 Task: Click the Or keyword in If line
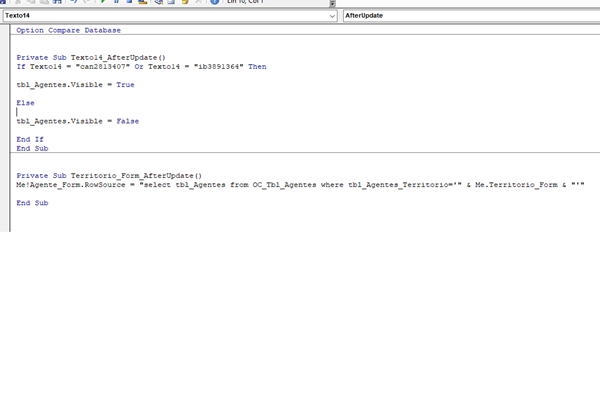139,67
